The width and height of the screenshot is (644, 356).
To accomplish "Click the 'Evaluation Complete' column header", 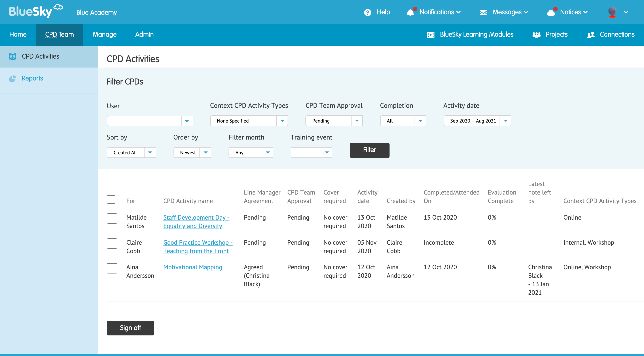I will click(x=502, y=197).
